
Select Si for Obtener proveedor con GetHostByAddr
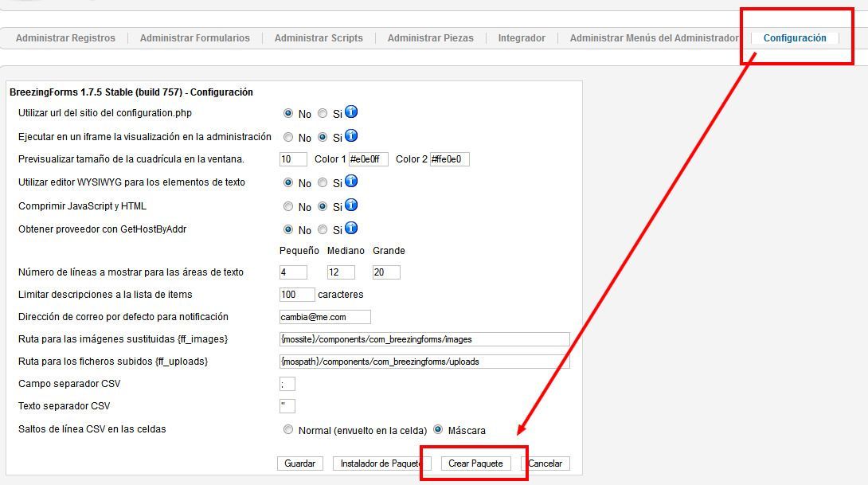(323, 229)
